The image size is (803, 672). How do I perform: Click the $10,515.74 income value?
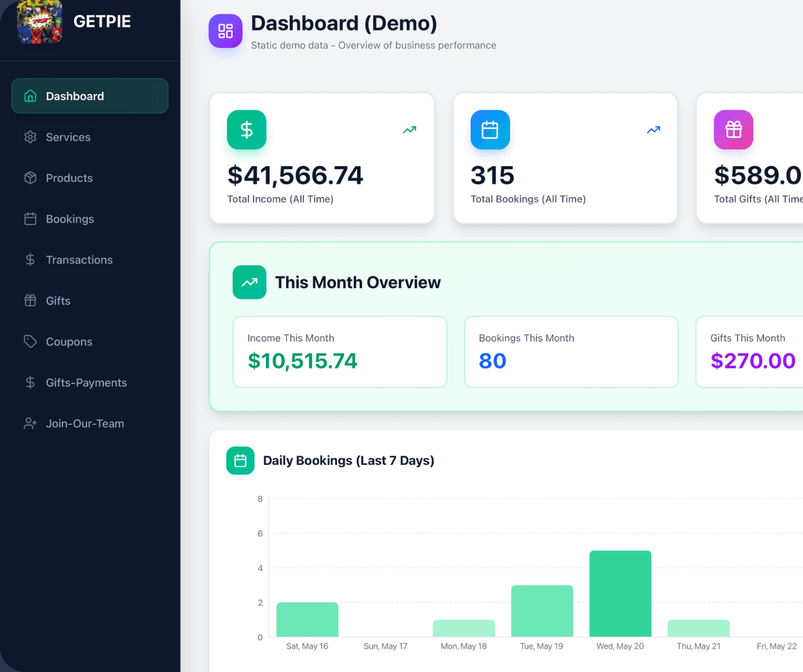pos(302,361)
